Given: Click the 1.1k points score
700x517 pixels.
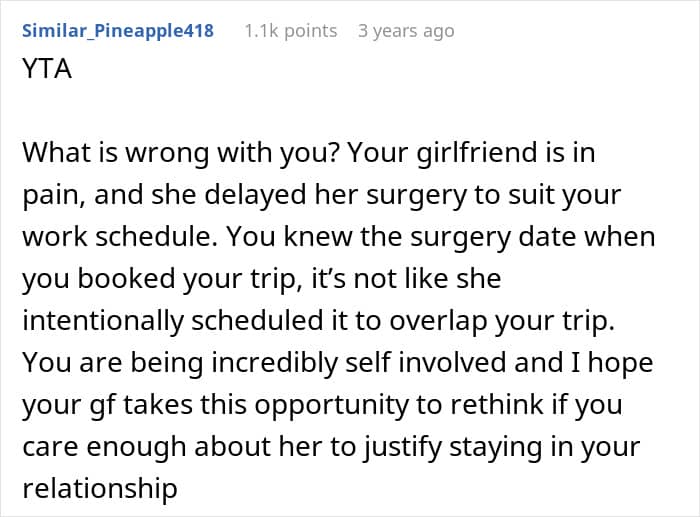Looking at the screenshot, I should coord(291,31).
